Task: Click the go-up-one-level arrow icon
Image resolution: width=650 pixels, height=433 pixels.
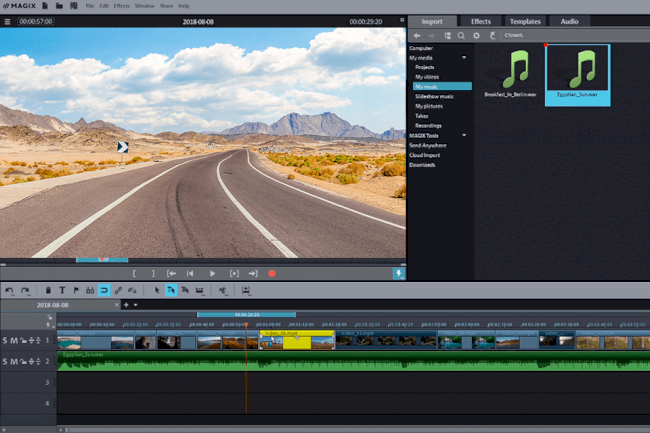Action: (492, 36)
